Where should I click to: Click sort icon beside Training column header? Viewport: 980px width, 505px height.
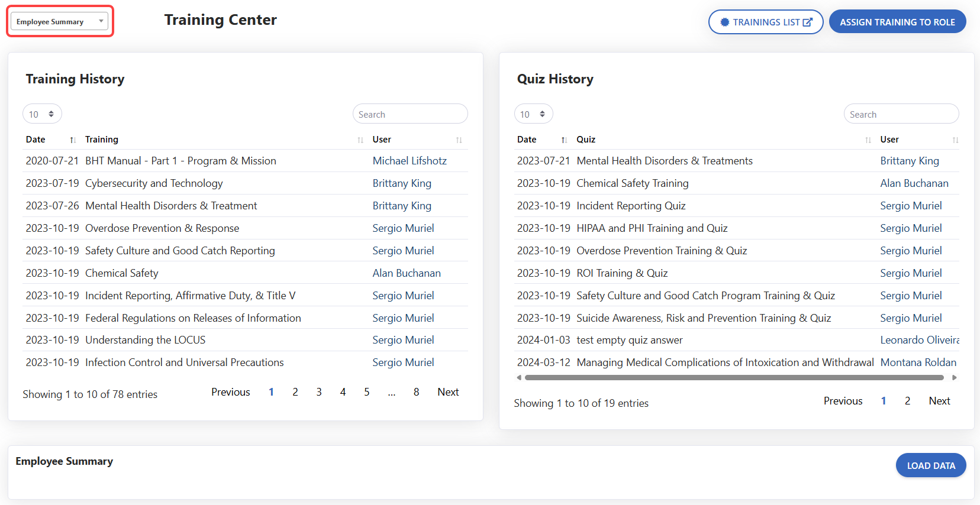360,140
